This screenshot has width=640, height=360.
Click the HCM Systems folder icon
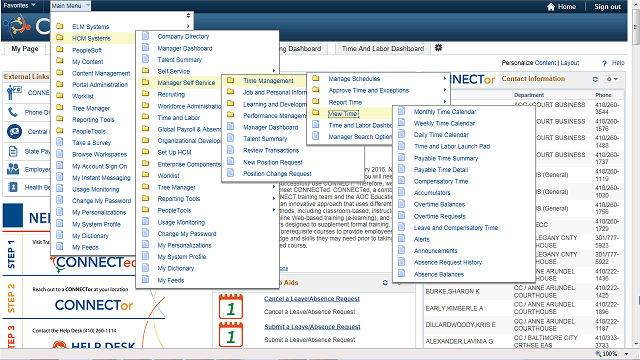click(60, 38)
